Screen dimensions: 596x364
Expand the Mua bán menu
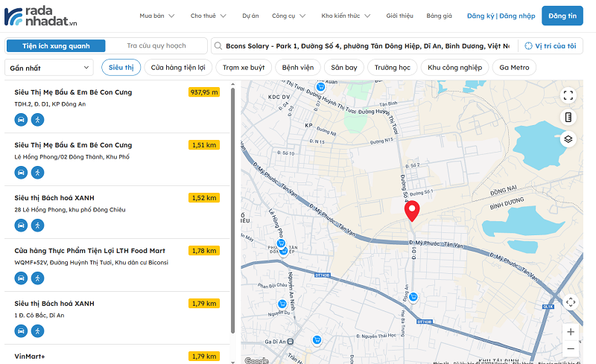click(156, 16)
